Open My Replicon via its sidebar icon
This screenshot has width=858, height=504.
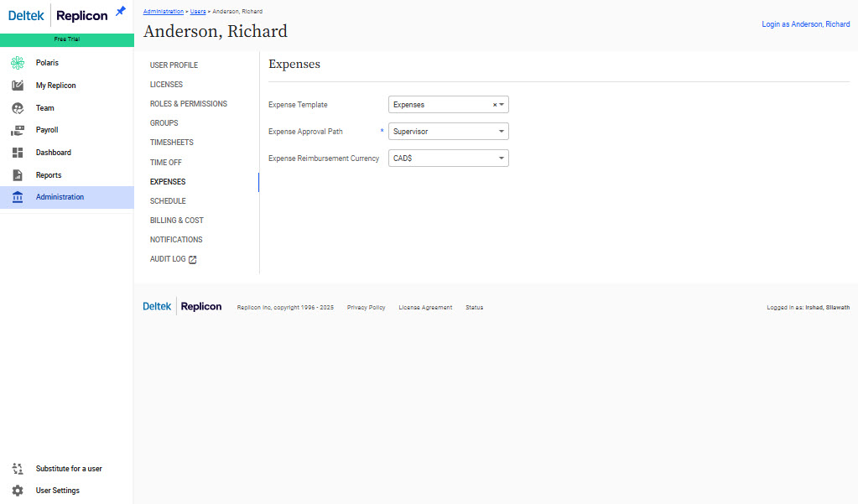[18, 86]
